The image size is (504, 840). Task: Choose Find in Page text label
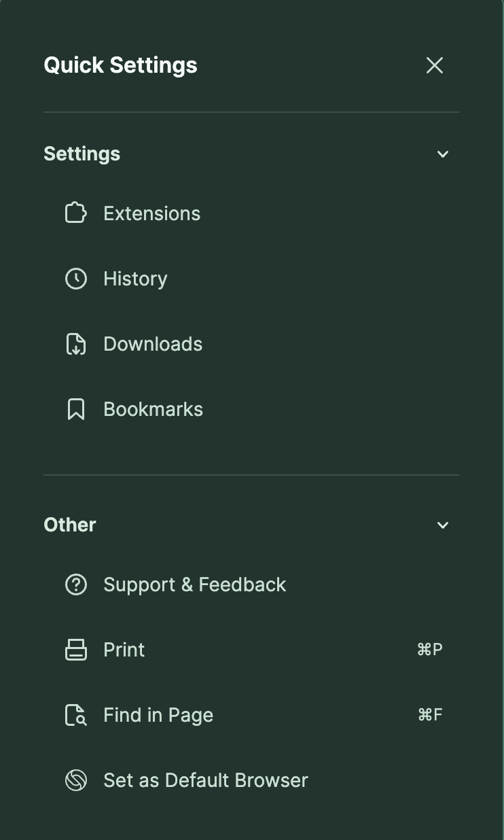coord(158,715)
